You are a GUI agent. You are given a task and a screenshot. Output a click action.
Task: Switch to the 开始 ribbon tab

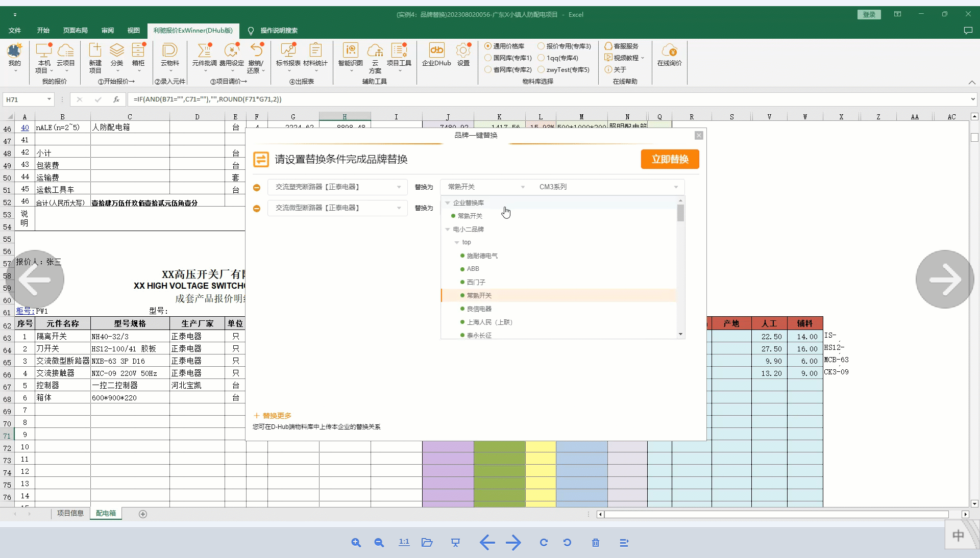coord(43,31)
